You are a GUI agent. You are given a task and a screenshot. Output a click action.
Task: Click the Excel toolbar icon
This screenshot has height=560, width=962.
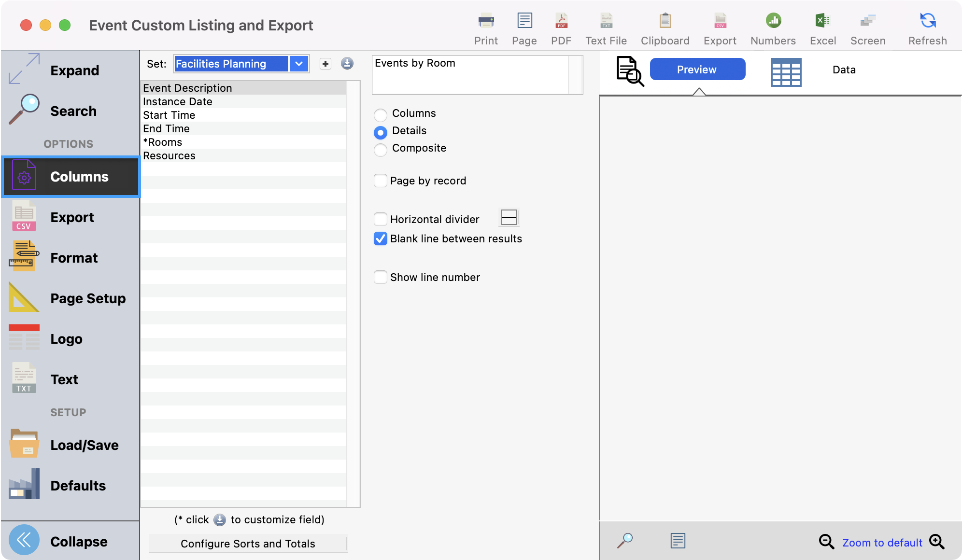click(822, 21)
